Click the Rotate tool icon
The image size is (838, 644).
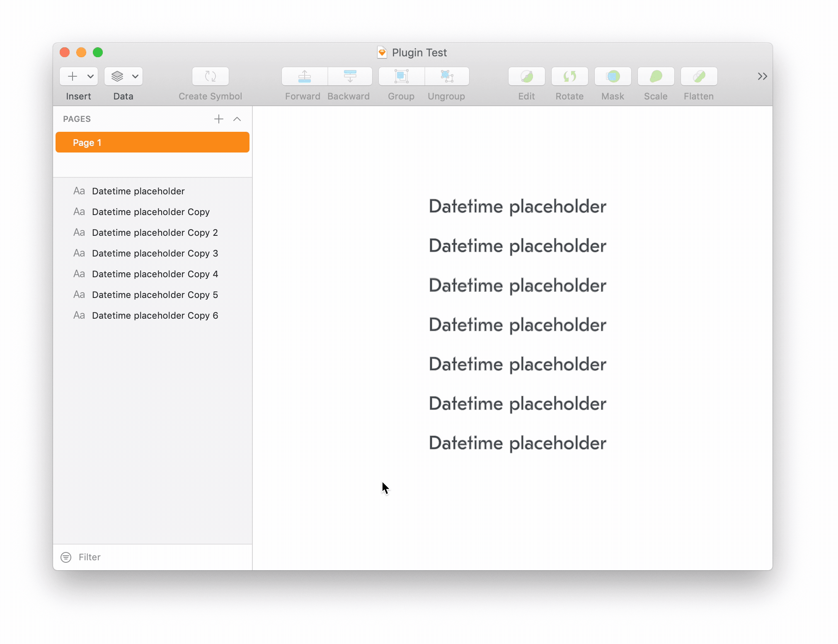[x=569, y=76]
